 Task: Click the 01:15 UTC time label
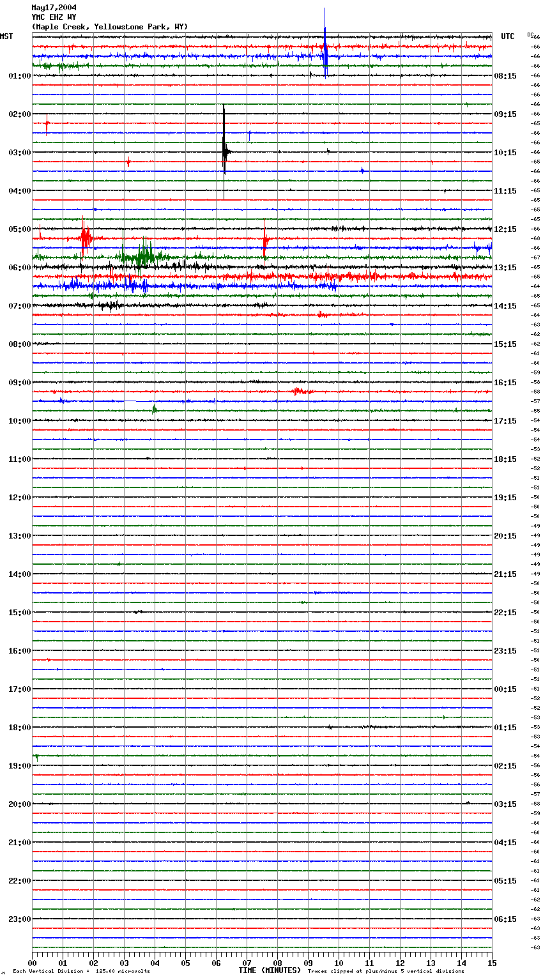(505, 728)
